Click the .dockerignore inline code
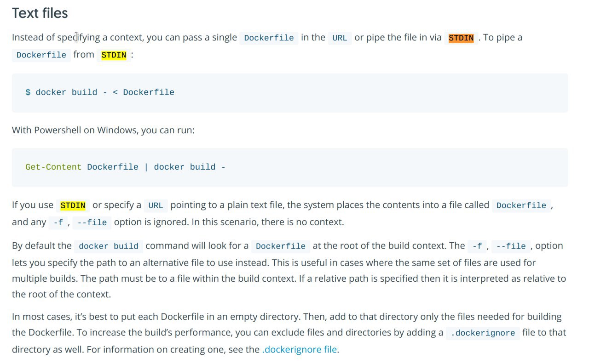 (483, 333)
